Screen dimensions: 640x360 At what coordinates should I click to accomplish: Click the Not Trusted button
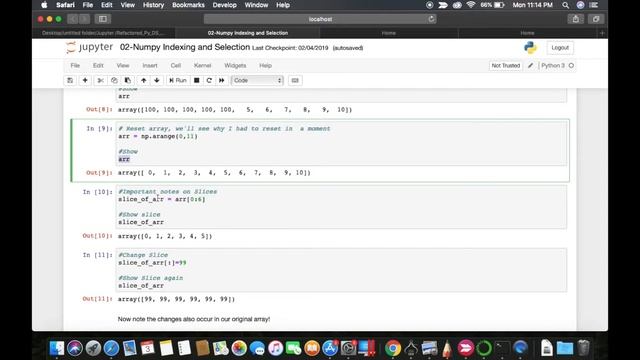click(x=506, y=65)
